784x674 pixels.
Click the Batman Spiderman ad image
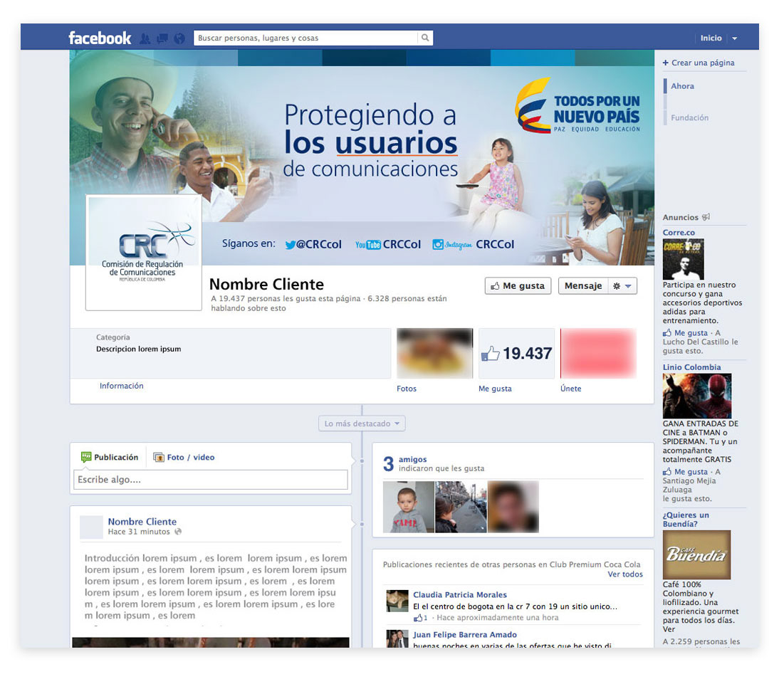point(697,396)
